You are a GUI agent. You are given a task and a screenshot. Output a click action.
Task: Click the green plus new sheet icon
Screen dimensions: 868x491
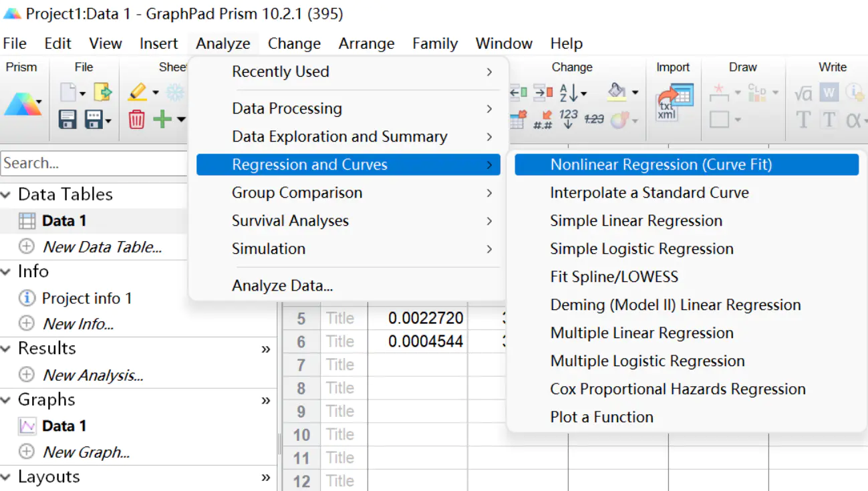click(162, 120)
